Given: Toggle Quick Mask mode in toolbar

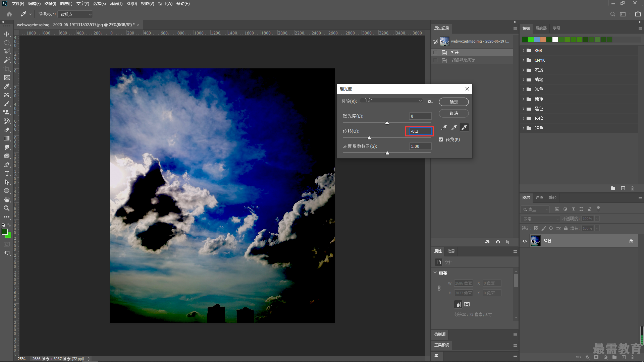Looking at the screenshot, I should tap(7, 244).
